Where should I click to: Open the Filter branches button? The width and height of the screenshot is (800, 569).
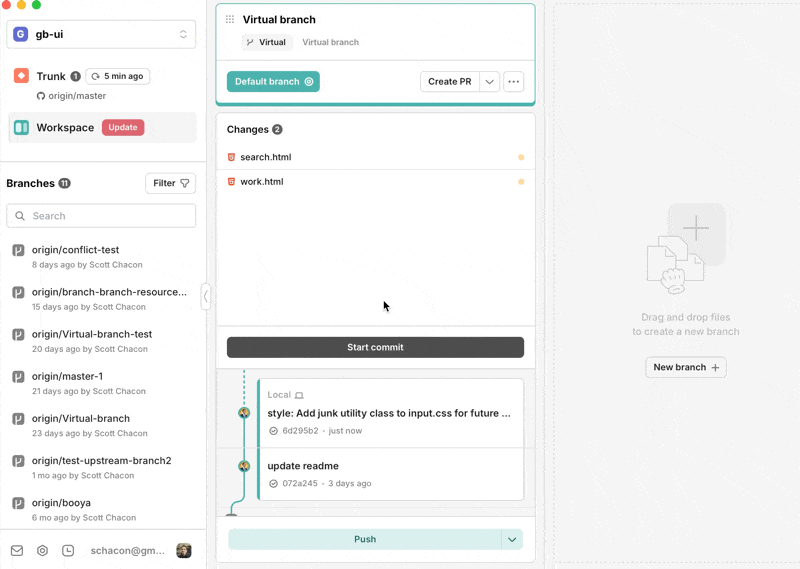pyautogui.click(x=170, y=183)
